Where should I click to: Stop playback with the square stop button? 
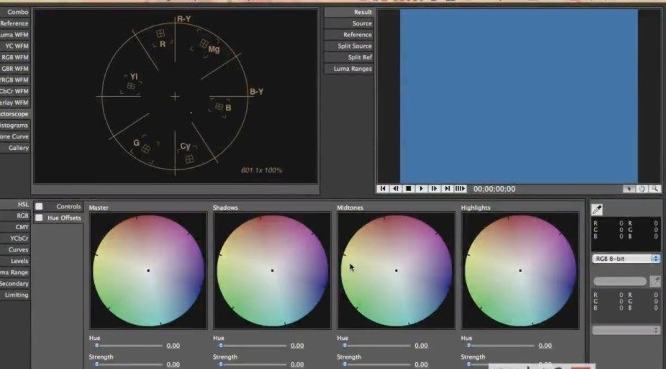pos(408,189)
